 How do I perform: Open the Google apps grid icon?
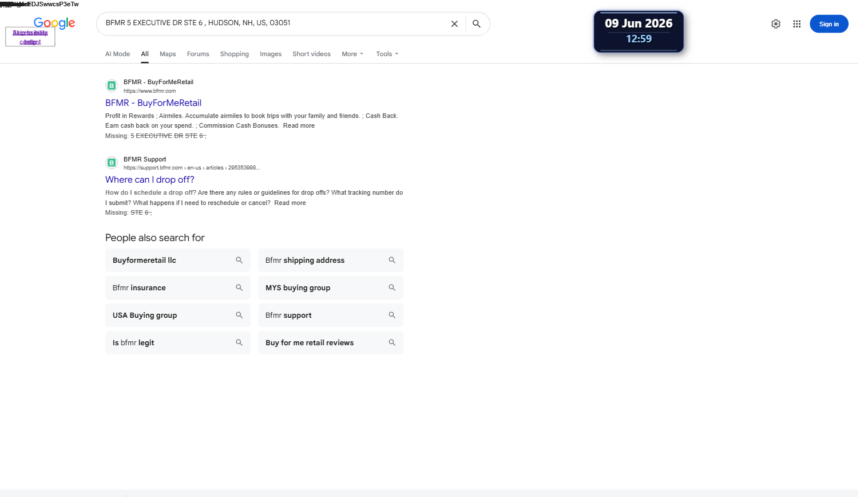[796, 24]
